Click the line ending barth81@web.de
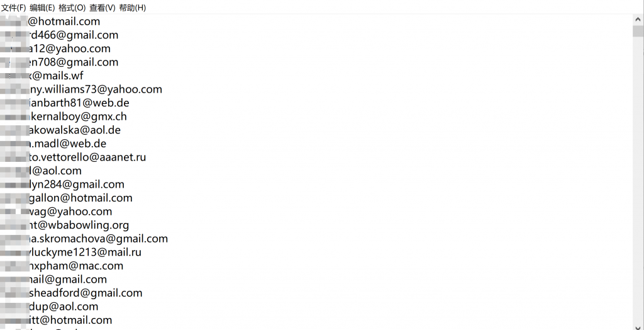Viewport: 644px width, 330px height. [x=65, y=103]
